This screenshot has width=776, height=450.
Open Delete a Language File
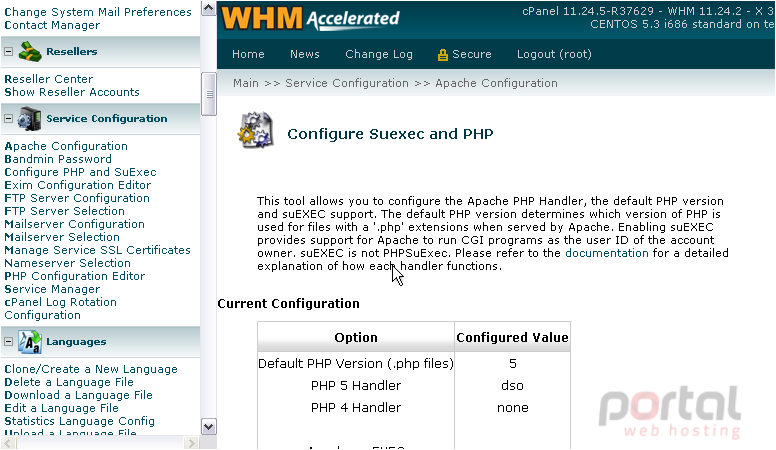point(69,382)
